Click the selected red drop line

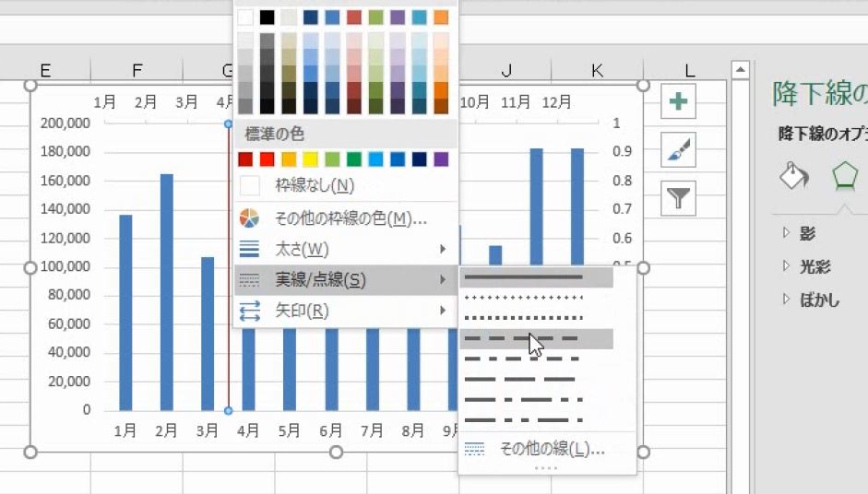(x=228, y=265)
